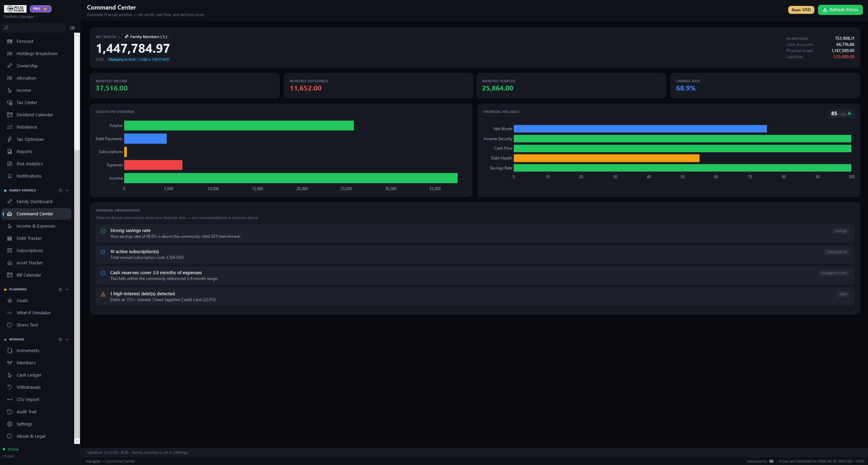Open the Tax Optimizer tool
The image size is (868, 465).
tap(30, 139)
